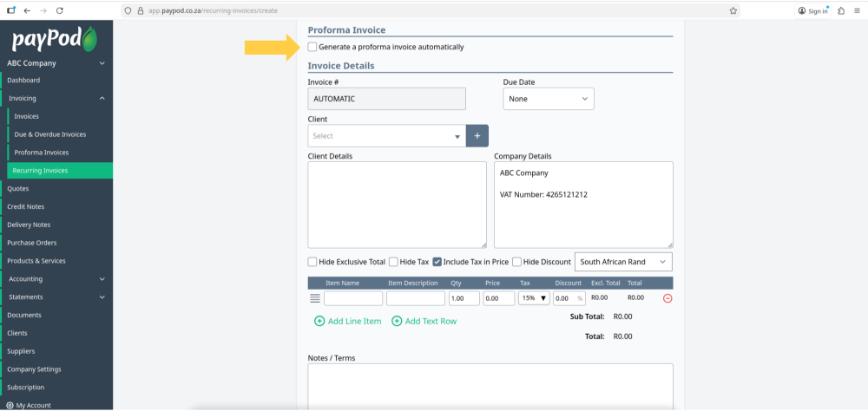The height and width of the screenshot is (411, 868).
Task: Click the browser Sign in button
Action: pos(813,10)
